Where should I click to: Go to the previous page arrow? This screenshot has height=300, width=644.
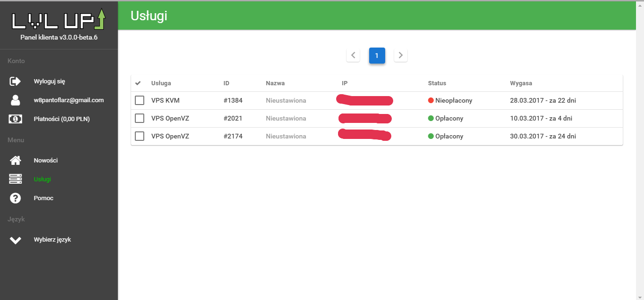[353, 55]
